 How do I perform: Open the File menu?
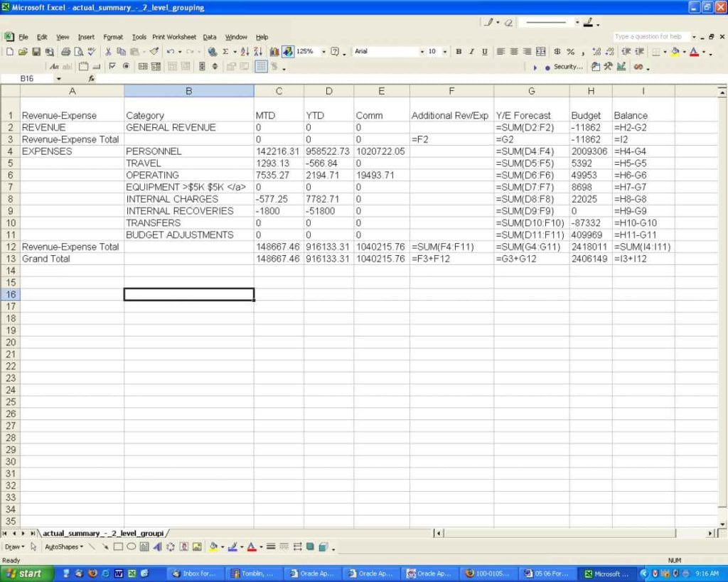pos(23,37)
